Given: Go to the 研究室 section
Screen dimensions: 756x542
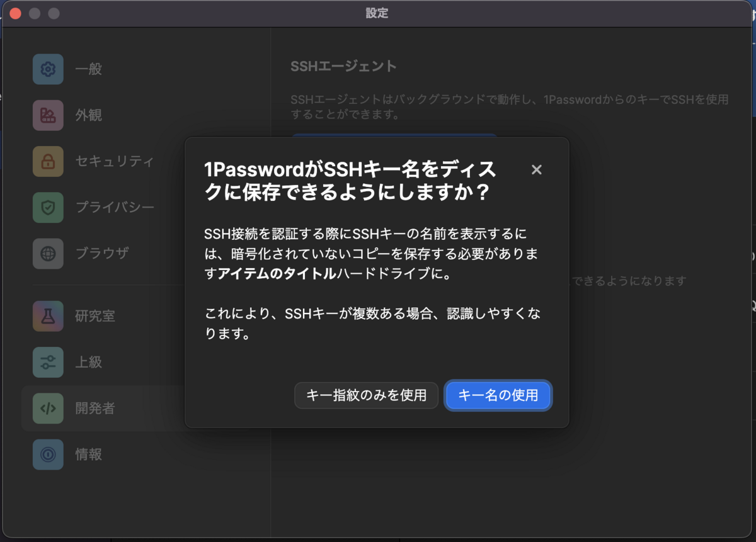Looking at the screenshot, I should [95, 316].
